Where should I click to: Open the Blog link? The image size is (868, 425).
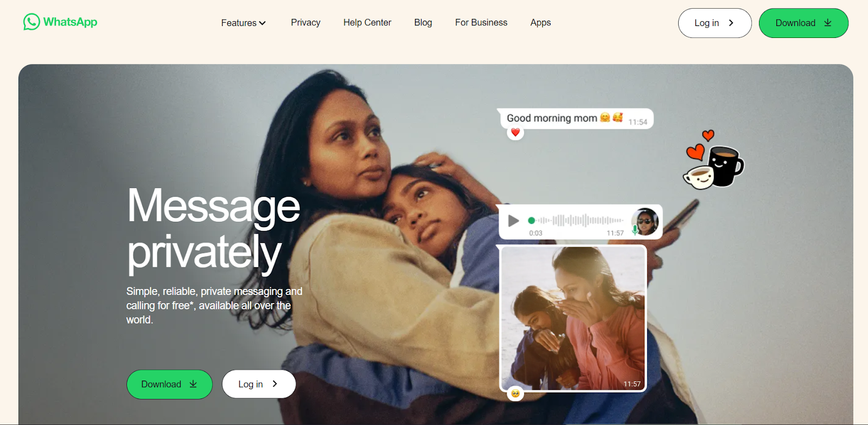(x=423, y=23)
